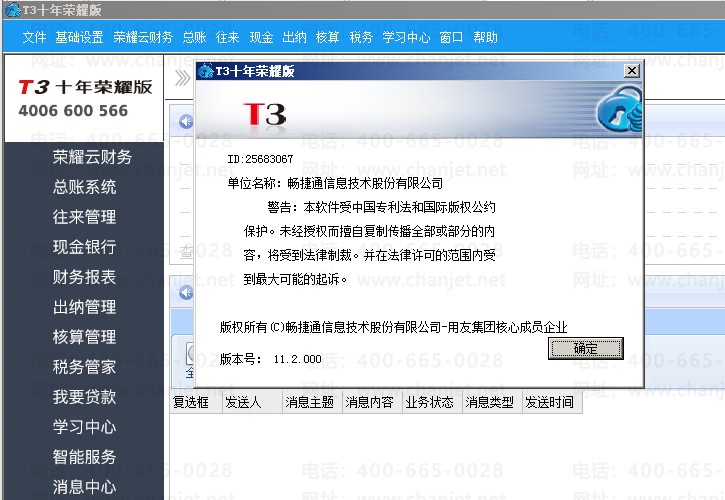The image size is (725, 500).
Task: Click the 4006 600 566 phone number
Action: point(73,111)
